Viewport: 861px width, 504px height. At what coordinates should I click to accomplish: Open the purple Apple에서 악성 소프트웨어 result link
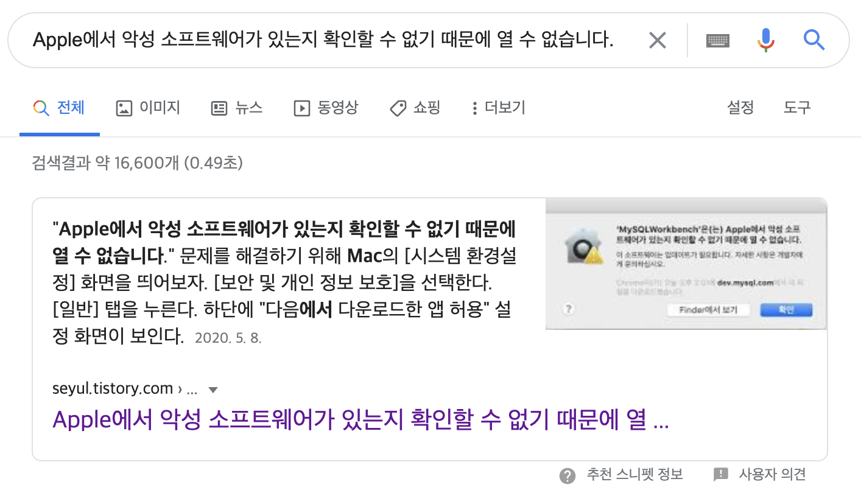(x=361, y=421)
